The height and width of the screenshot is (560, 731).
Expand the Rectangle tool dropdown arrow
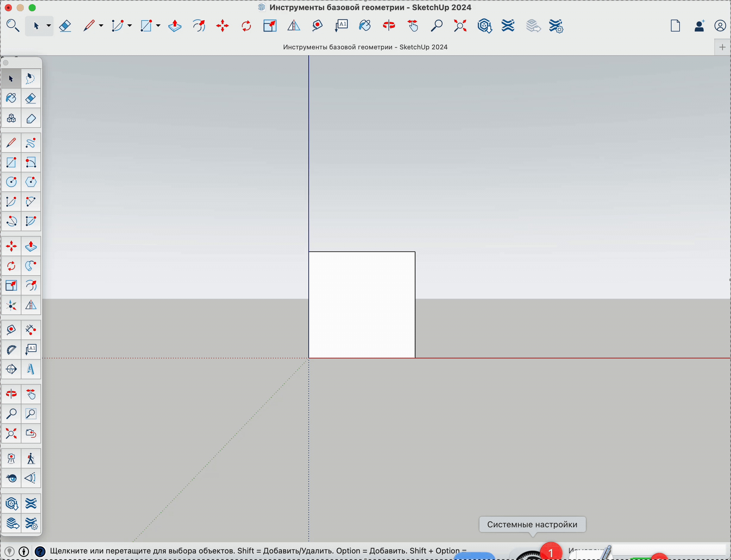click(159, 26)
